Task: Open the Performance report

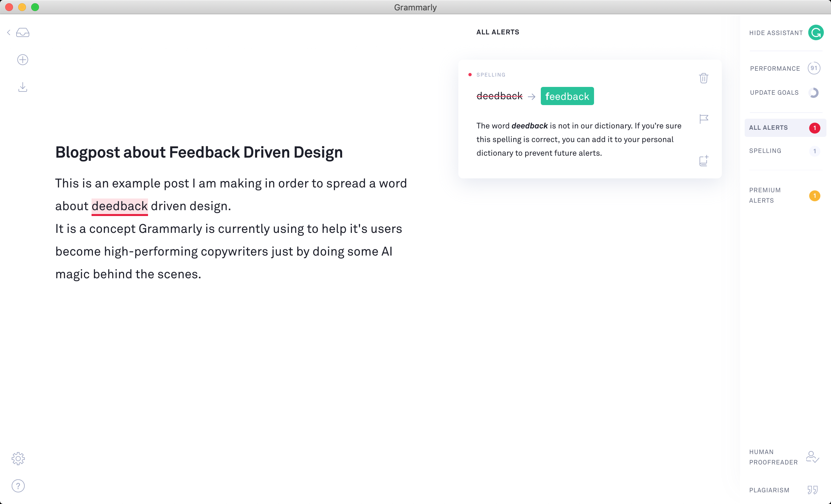Action: pyautogui.click(x=775, y=69)
